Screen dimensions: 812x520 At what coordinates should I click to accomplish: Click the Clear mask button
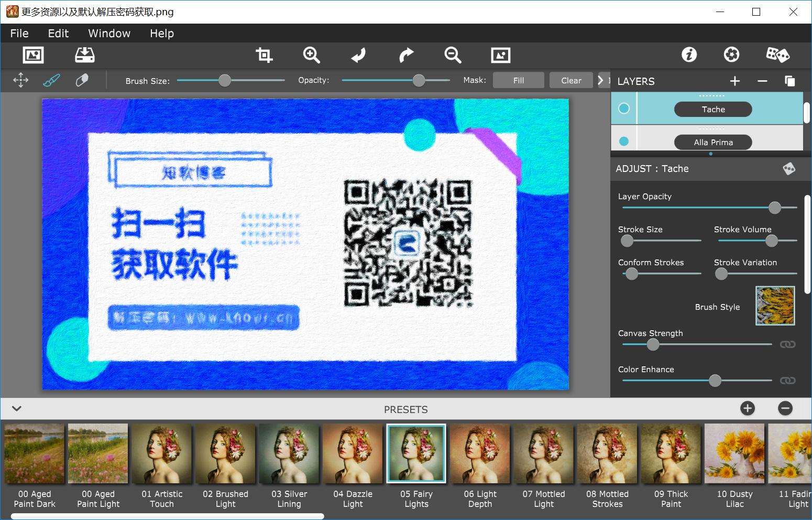pos(571,80)
